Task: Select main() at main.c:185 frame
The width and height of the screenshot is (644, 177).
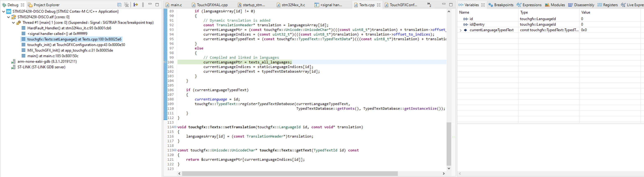Action: click(x=53, y=56)
